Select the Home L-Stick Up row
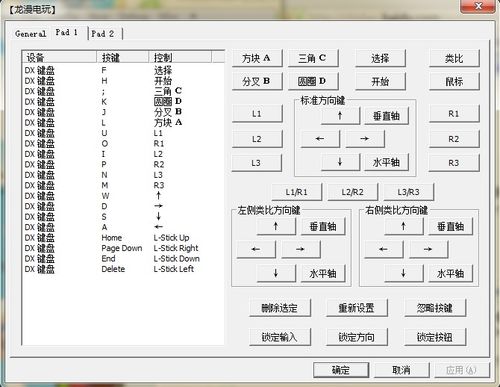Viewport: 500px width, 387px height. pyautogui.click(x=123, y=238)
